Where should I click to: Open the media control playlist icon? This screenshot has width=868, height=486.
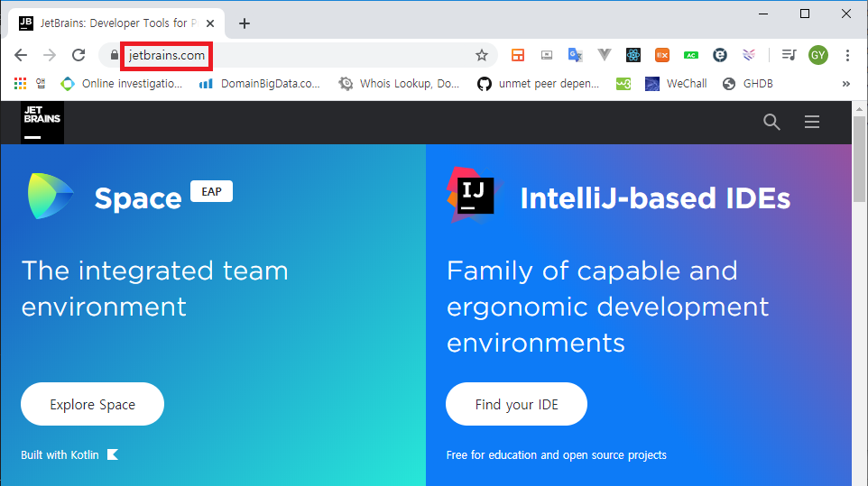pos(789,55)
